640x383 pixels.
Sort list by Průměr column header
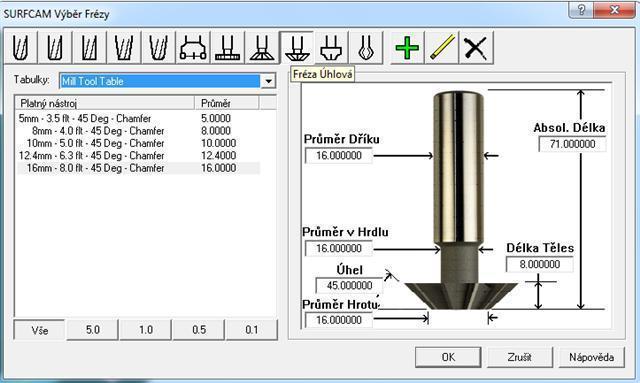(x=227, y=103)
